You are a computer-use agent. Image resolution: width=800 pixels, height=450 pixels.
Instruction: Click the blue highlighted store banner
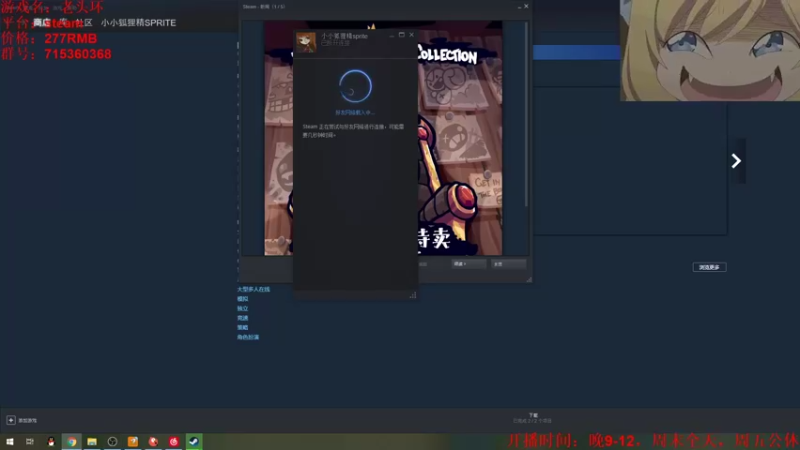(577, 52)
